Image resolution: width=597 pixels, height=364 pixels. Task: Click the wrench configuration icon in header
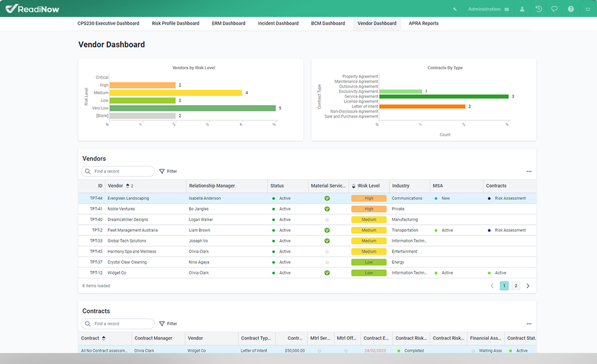click(x=455, y=9)
